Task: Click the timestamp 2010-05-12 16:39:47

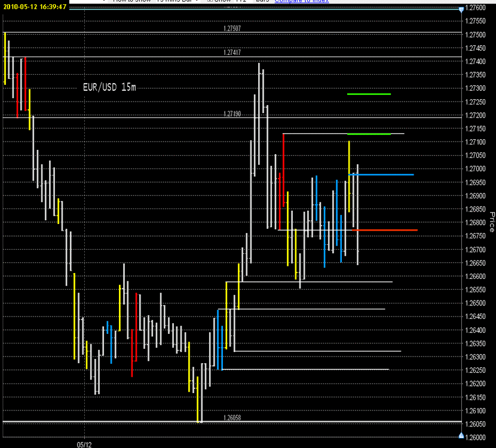Action: [x=35, y=7]
